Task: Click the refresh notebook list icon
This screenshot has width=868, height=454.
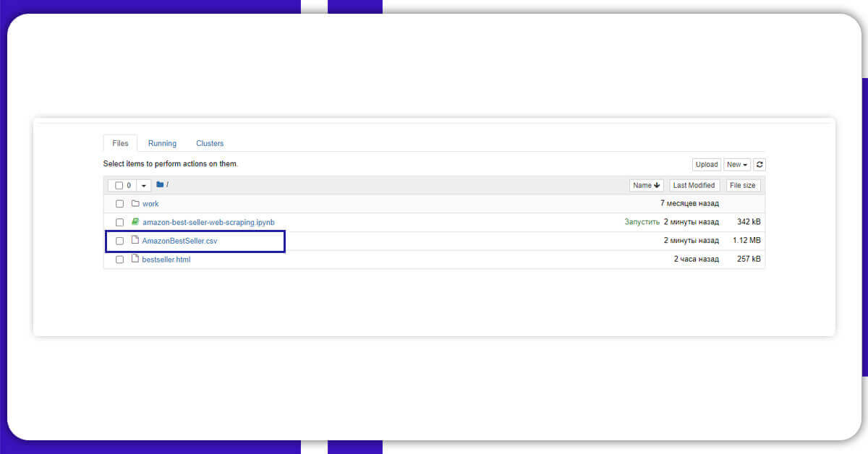Action: (759, 164)
